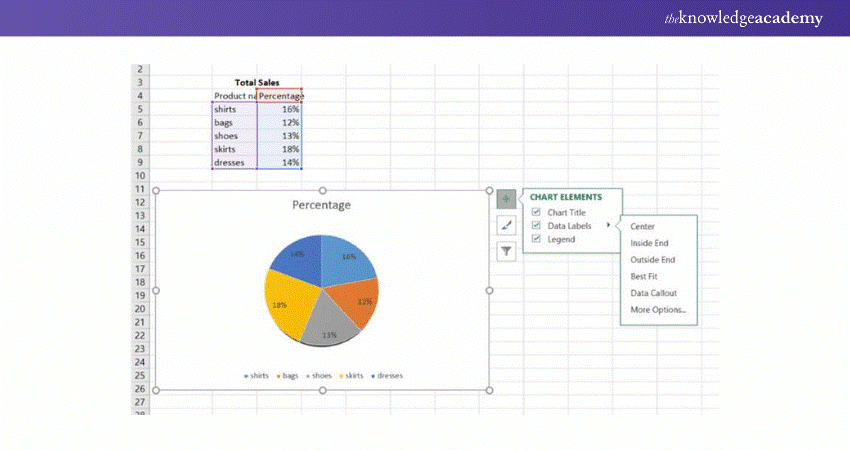Open More Options for data labels
This screenshot has width=850, height=450.
(x=658, y=310)
